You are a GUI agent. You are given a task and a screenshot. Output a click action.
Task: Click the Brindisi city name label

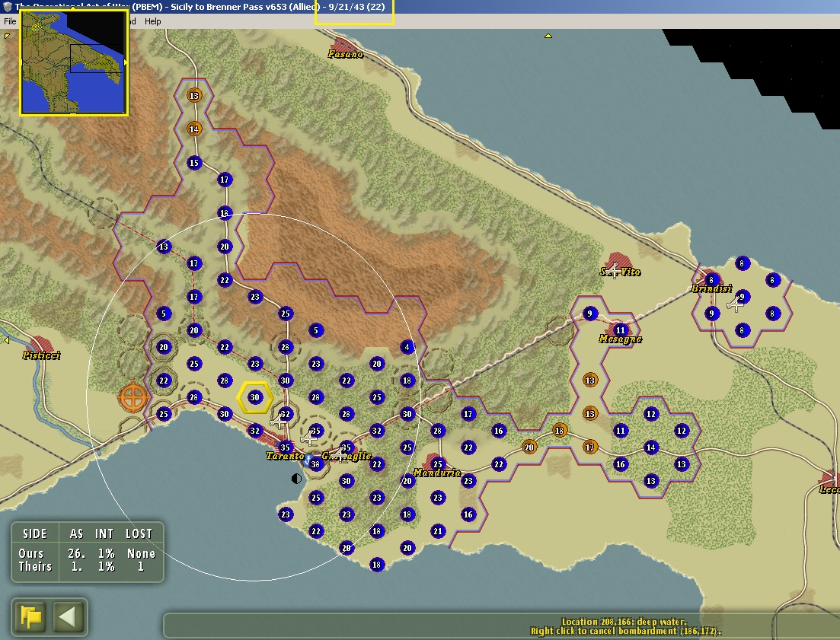click(x=711, y=288)
